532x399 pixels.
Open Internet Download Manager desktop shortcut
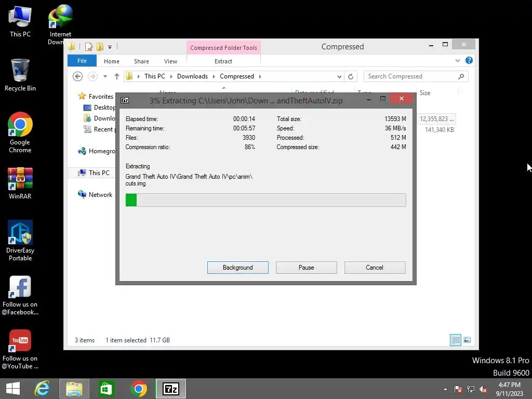[60, 24]
